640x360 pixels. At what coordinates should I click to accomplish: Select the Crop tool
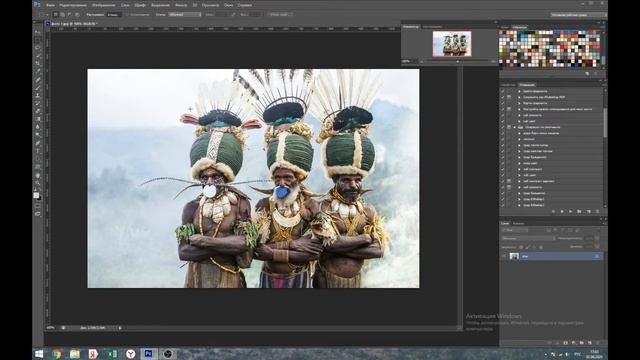coord(38,63)
